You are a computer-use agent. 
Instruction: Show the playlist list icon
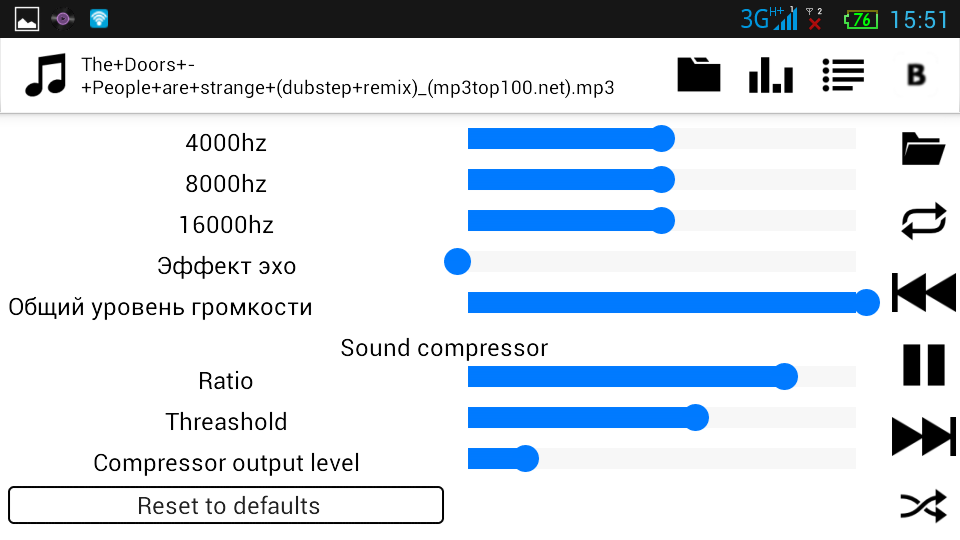click(843, 75)
